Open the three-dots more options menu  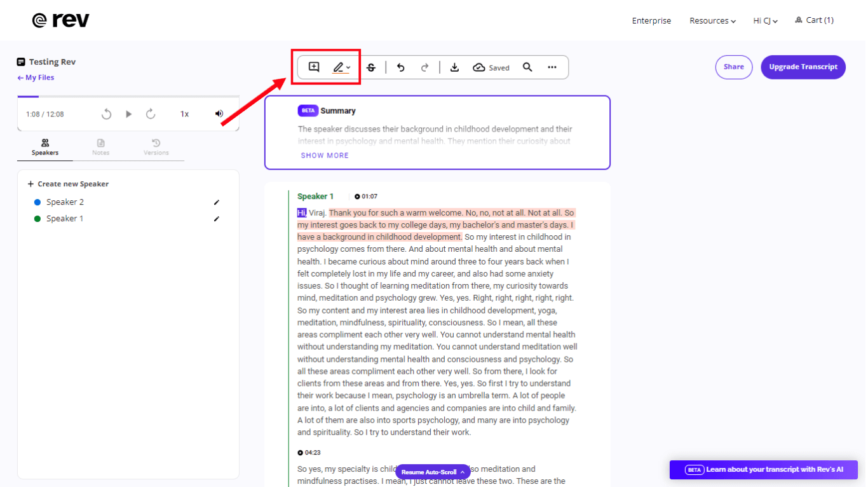[x=552, y=67]
